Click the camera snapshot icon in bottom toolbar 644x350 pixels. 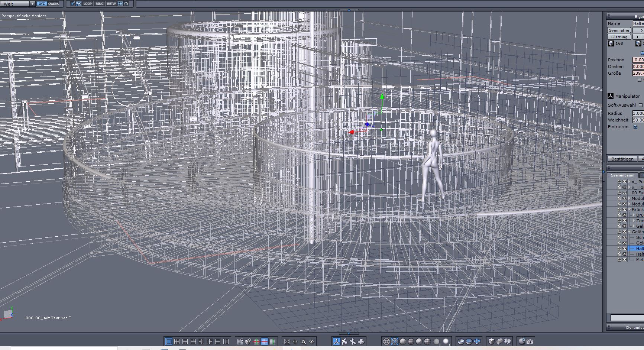(530, 341)
